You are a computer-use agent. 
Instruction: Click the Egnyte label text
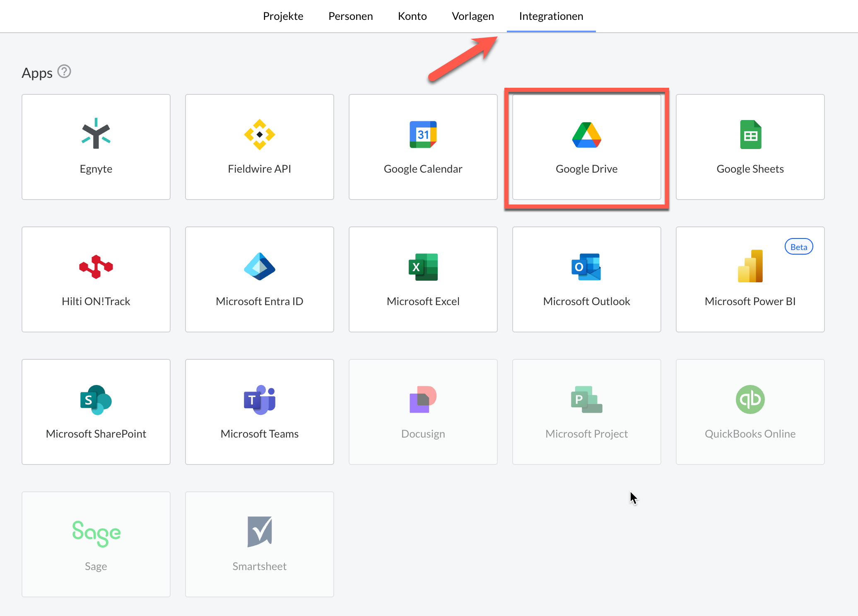click(x=96, y=169)
